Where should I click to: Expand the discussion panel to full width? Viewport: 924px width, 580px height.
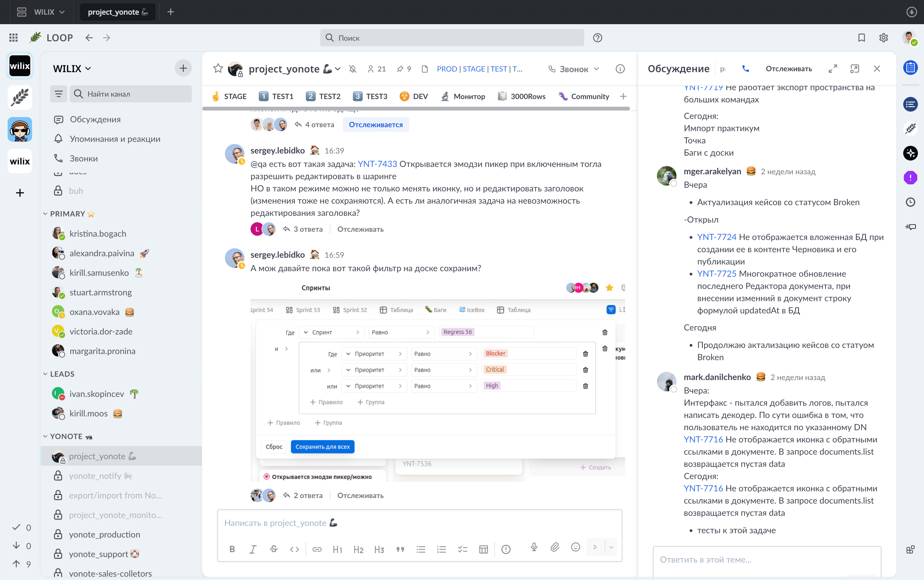(833, 69)
